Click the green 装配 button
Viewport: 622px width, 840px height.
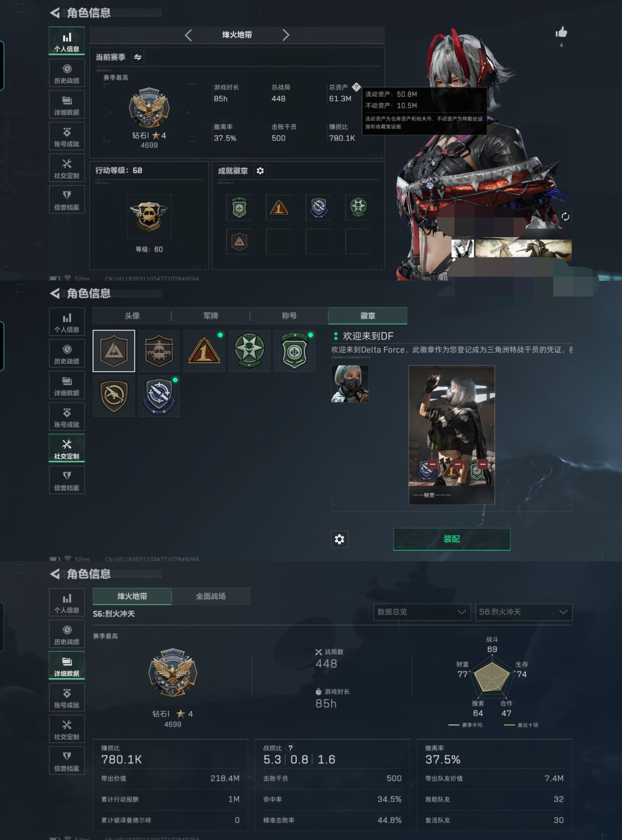point(452,539)
